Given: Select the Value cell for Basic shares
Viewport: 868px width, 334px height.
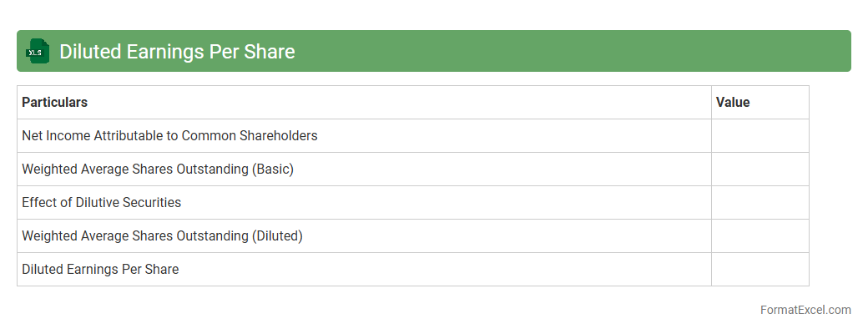Looking at the screenshot, I should click(x=759, y=169).
